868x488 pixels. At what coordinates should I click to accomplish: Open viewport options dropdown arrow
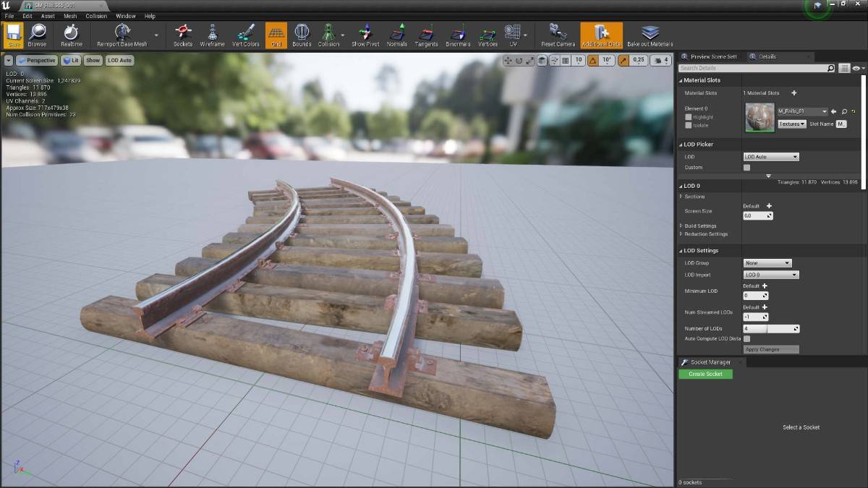(9, 61)
